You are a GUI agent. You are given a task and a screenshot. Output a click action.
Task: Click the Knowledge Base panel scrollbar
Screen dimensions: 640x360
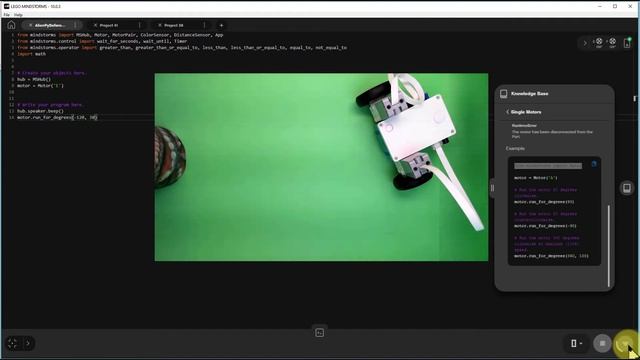(609, 246)
